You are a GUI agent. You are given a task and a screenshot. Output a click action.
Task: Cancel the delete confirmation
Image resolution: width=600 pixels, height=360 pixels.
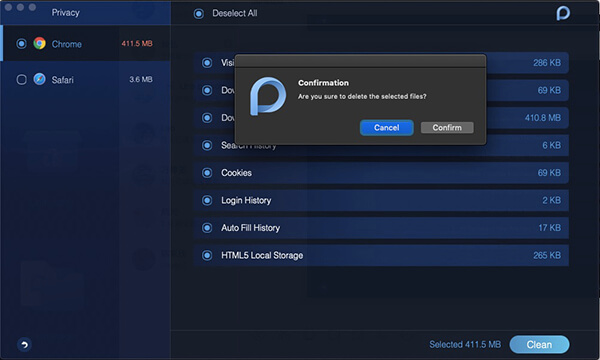(386, 127)
